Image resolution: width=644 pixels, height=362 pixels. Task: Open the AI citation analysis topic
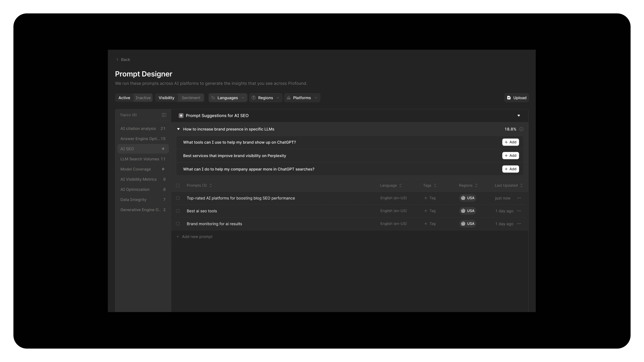click(x=138, y=129)
